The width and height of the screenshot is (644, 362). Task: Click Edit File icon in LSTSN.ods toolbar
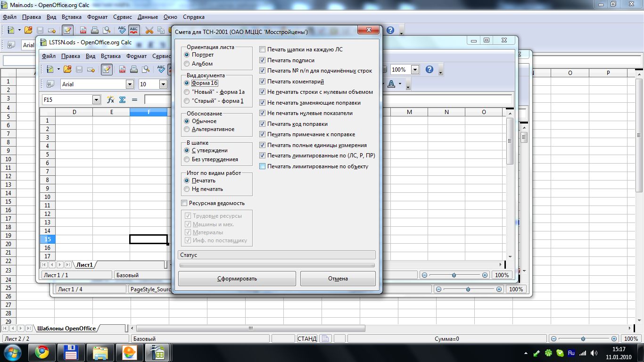click(107, 69)
